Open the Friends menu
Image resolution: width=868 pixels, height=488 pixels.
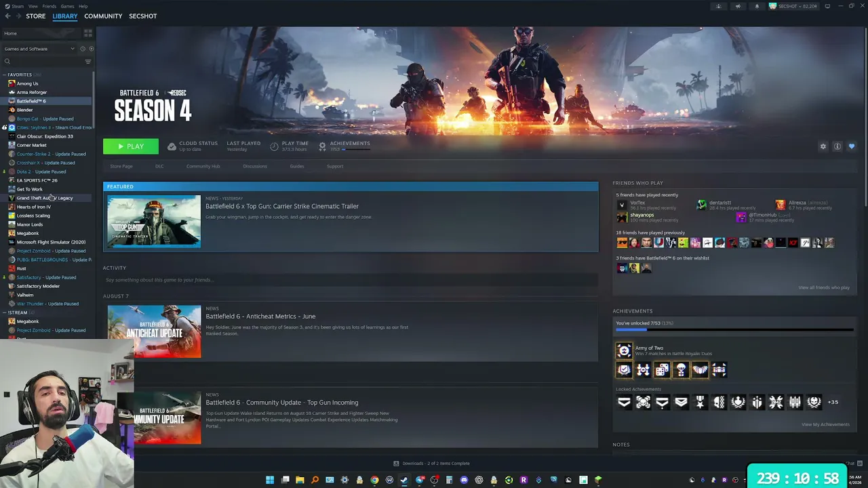coord(49,6)
